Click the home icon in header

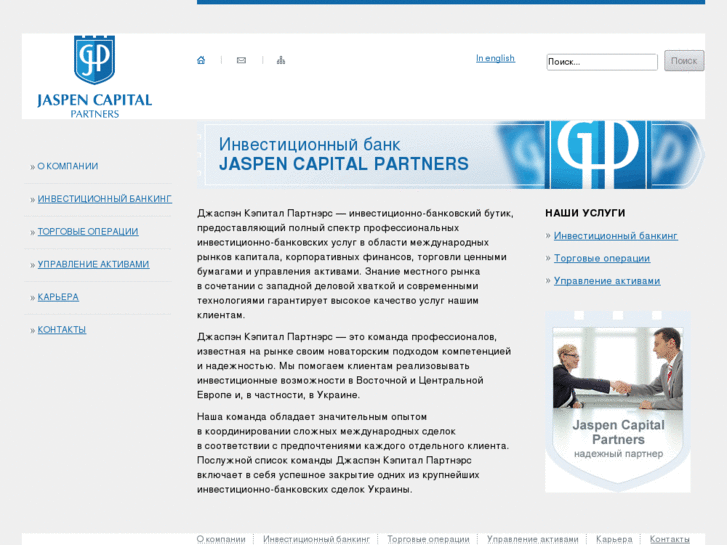click(201, 60)
